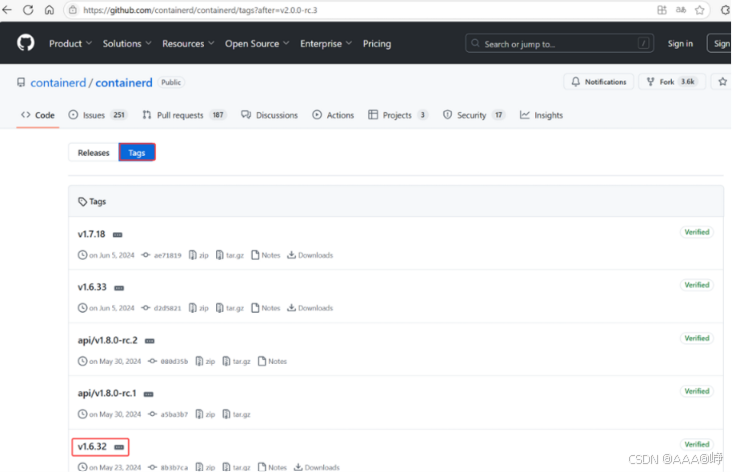This screenshot has width=732, height=472.
Task: Click the translate icon in address bar
Action: coord(681,10)
